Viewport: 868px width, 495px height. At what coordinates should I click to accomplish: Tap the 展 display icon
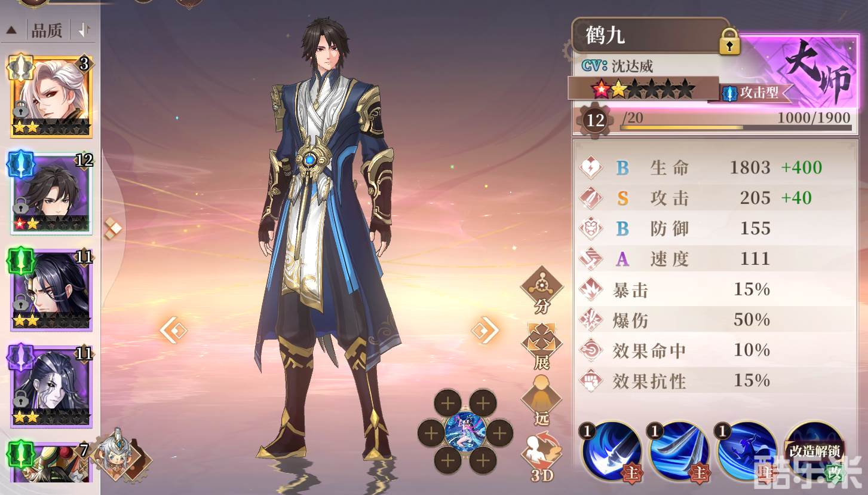tap(541, 346)
